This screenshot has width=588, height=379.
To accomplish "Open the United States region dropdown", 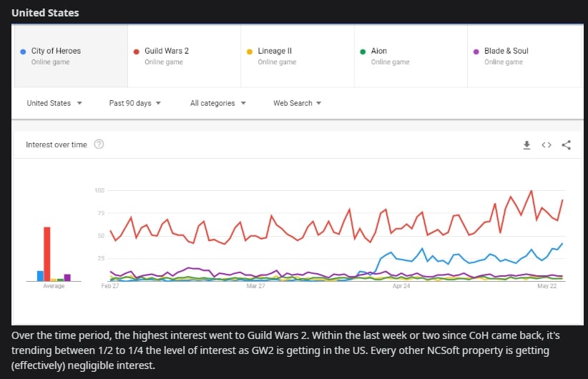I will tap(54, 103).
